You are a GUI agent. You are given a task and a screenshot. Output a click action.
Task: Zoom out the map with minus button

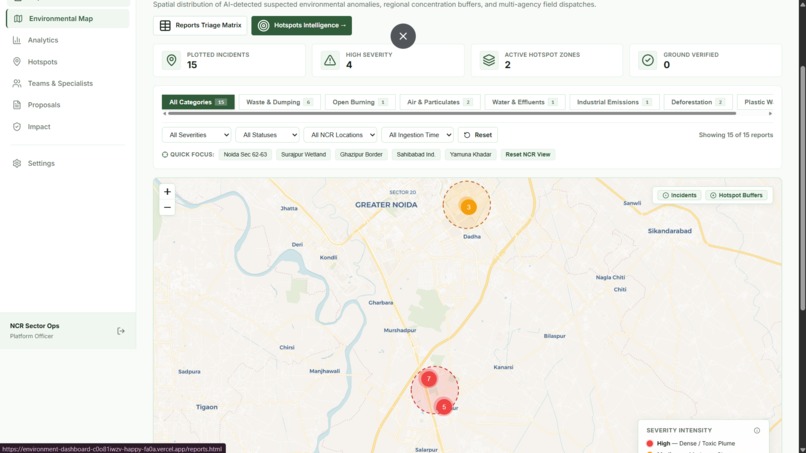(x=167, y=207)
